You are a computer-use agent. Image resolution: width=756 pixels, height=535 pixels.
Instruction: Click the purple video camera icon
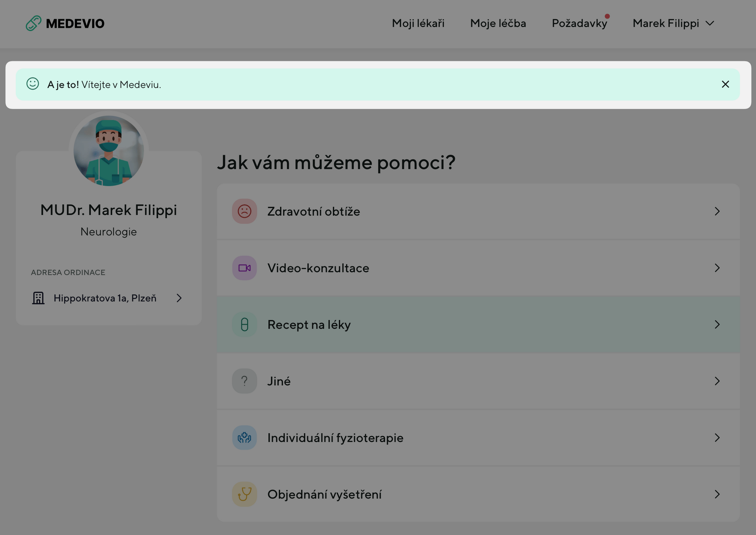click(x=244, y=268)
